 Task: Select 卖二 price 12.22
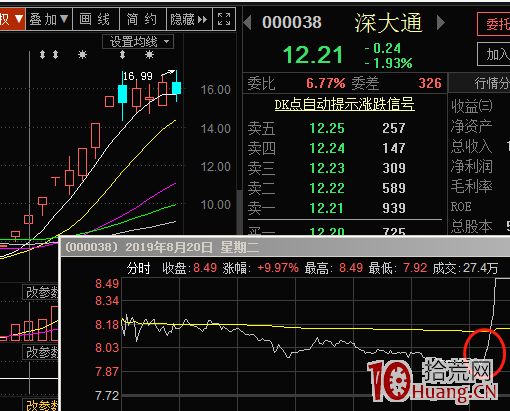[x=327, y=188]
